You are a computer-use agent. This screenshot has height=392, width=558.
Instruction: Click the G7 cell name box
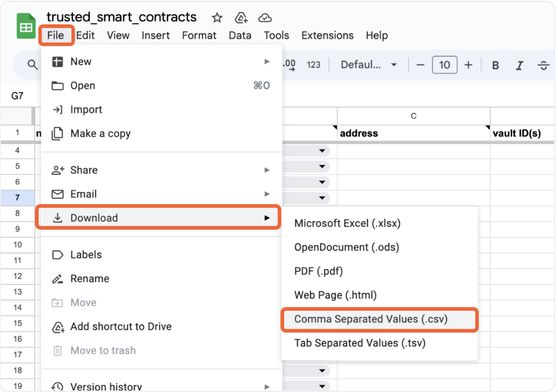point(17,96)
